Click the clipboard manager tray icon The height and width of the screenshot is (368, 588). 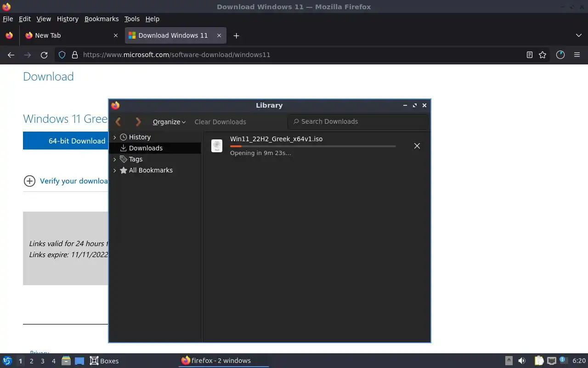(539, 361)
